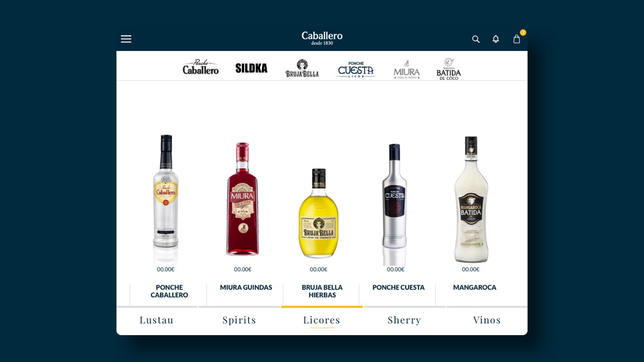Open the Vinos category tab
Viewport: 644px width, 362px height.
487,320
